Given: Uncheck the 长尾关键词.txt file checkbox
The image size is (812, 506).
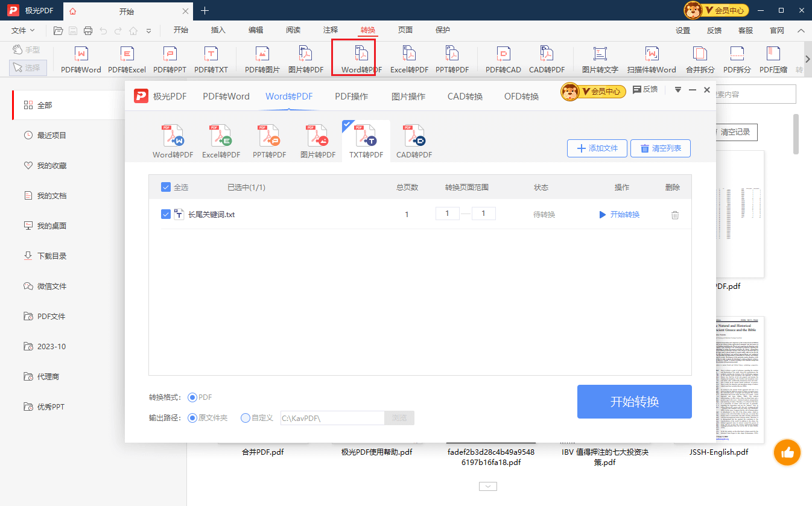Looking at the screenshot, I should coord(166,213).
